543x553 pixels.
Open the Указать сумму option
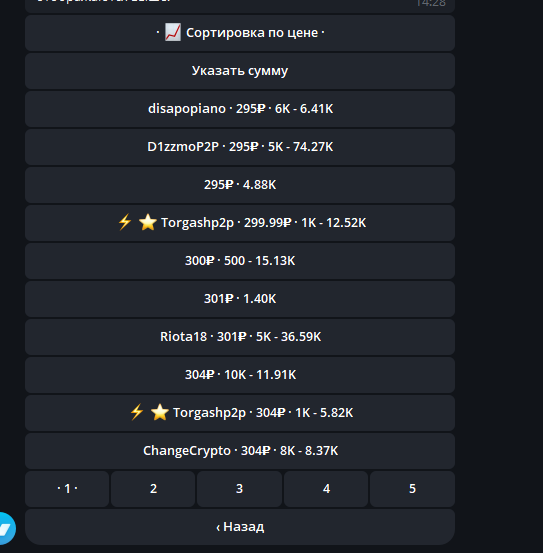[240, 71]
